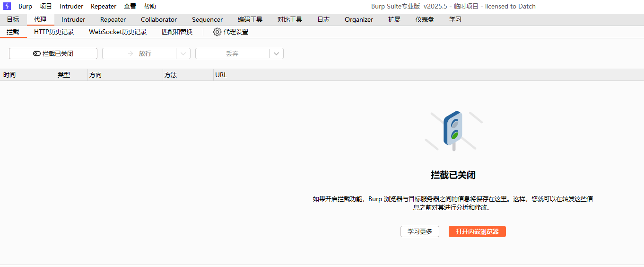
Task: Click the 学习更多 button
Action: pyautogui.click(x=420, y=231)
